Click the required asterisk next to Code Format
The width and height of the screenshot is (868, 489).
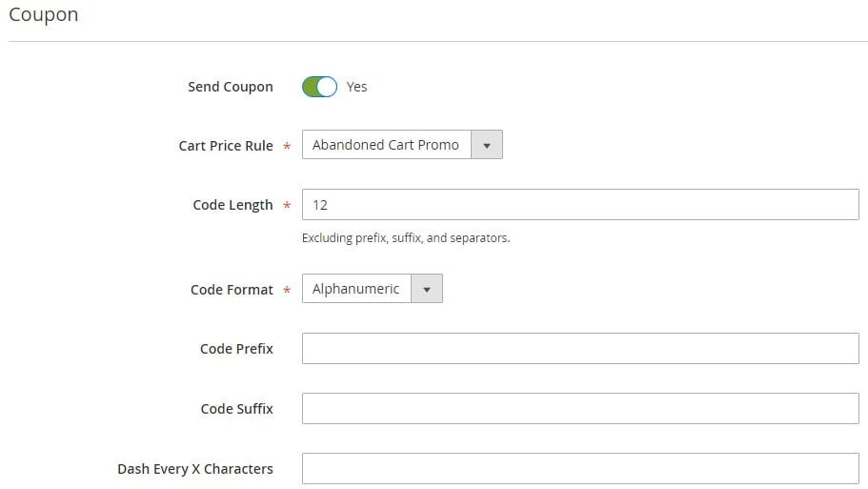pyautogui.click(x=287, y=290)
